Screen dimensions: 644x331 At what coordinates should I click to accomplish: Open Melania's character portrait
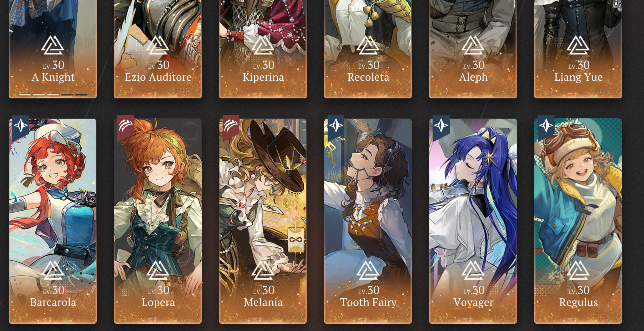point(263,221)
